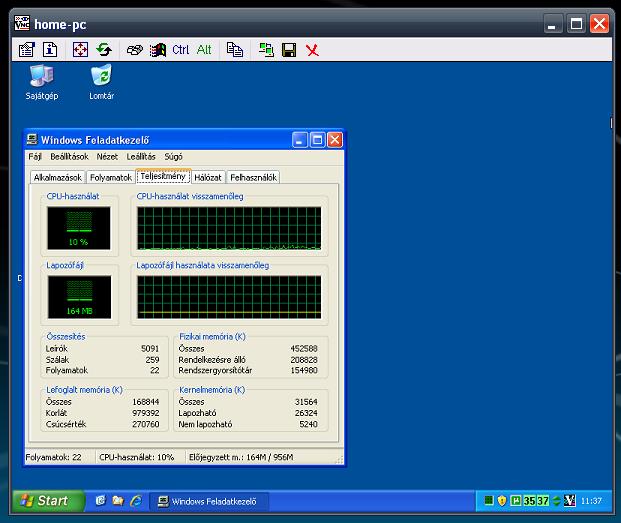
Task: Select the Teljesítmény tab
Action: (x=163, y=176)
